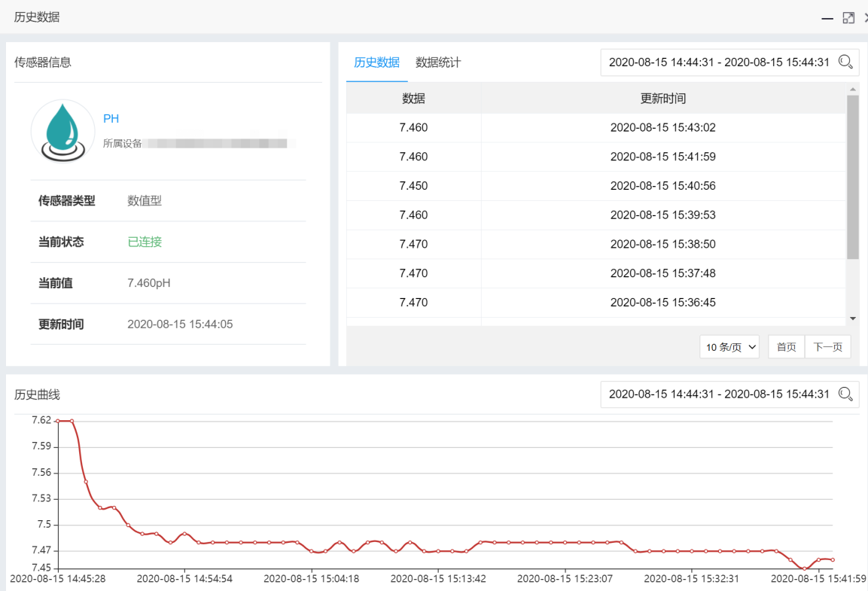Click the PH sensor name link

tap(111, 119)
